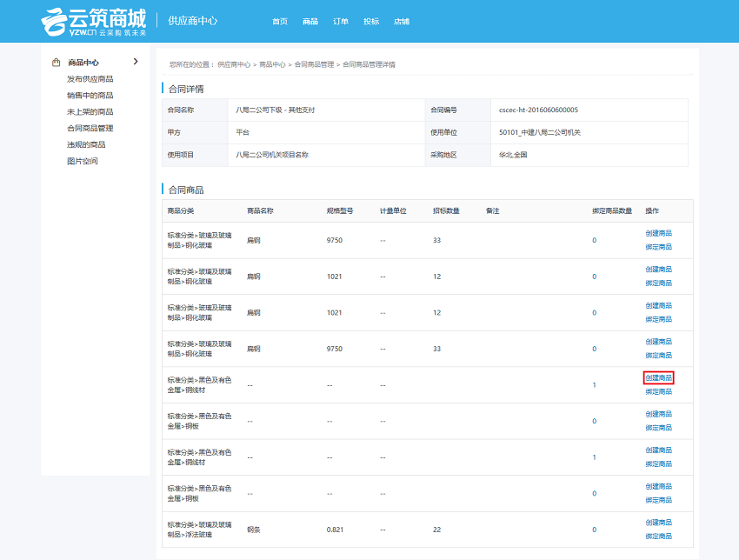Switch to the 投标 navigation tab

(371, 21)
